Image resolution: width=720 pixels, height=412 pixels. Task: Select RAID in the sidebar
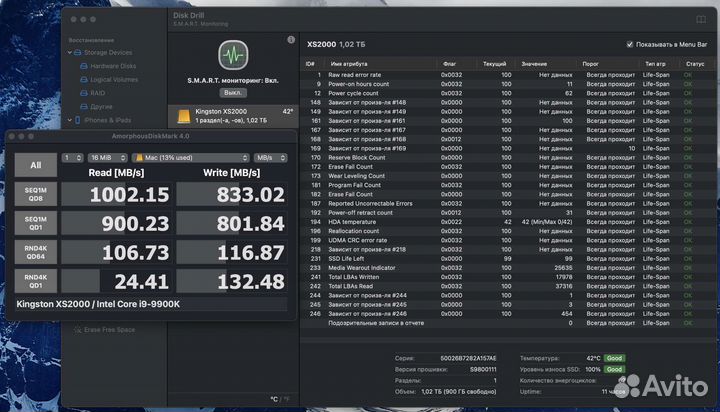pos(97,93)
